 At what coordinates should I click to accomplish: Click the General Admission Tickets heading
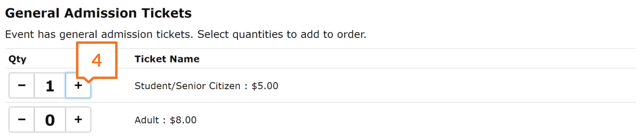coord(98,13)
